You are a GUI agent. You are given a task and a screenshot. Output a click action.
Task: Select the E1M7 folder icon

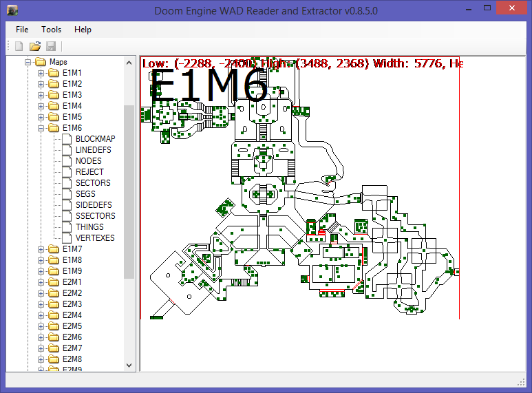click(54, 249)
